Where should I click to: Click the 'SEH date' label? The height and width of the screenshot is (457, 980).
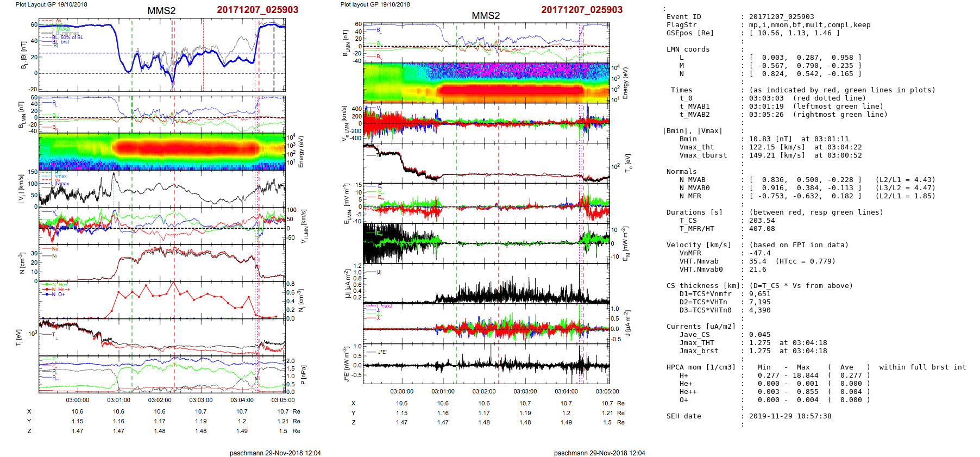[x=683, y=416]
